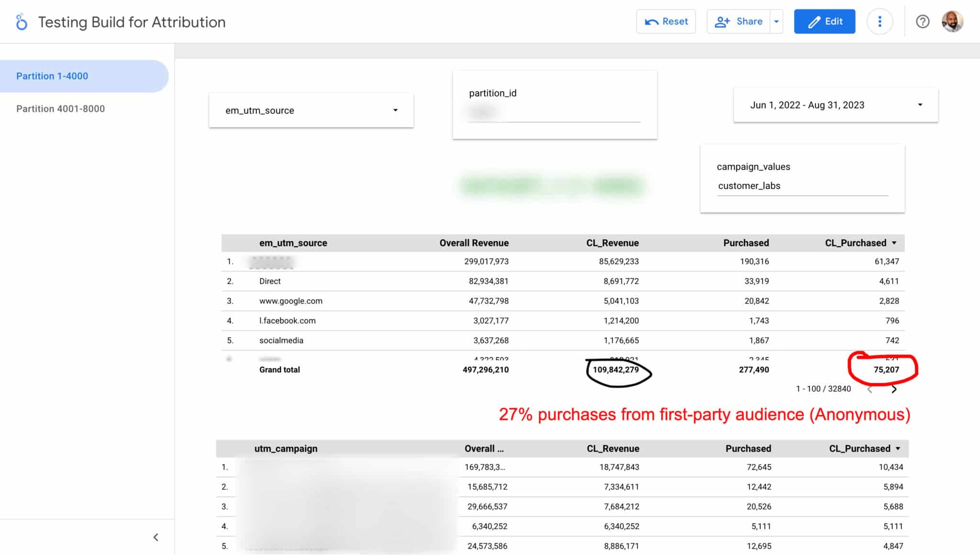Screen dimensions: 980x555
Task: Open the Share button dropdown arrow
Action: coord(776,21)
